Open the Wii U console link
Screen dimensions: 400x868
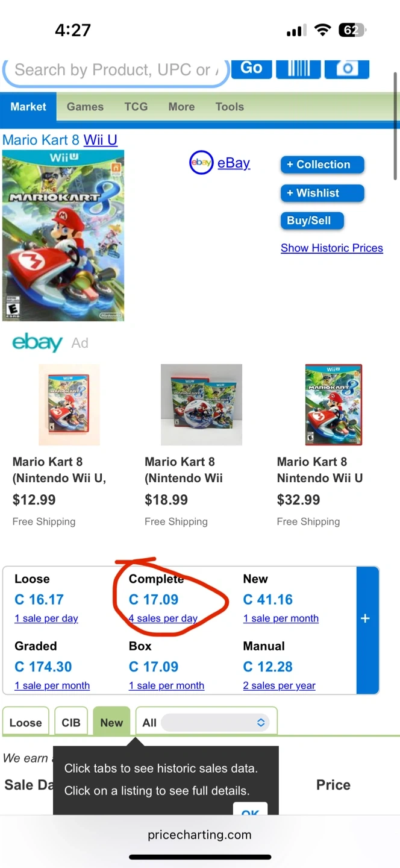(x=100, y=140)
